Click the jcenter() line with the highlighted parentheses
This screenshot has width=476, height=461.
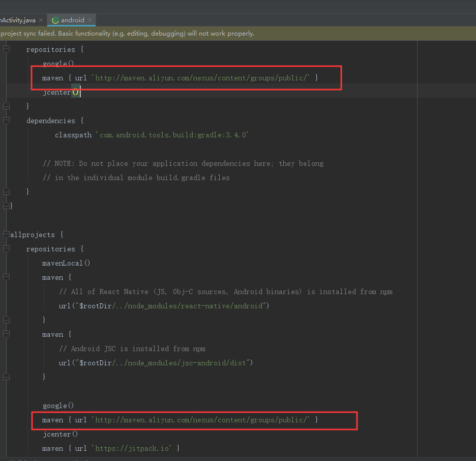(x=61, y=92)
